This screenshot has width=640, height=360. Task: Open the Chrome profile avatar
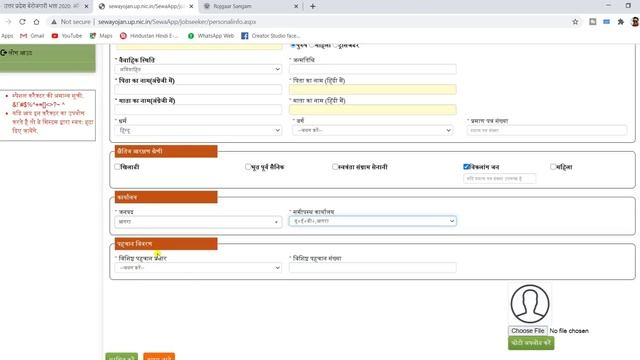(x=635, y=22)
